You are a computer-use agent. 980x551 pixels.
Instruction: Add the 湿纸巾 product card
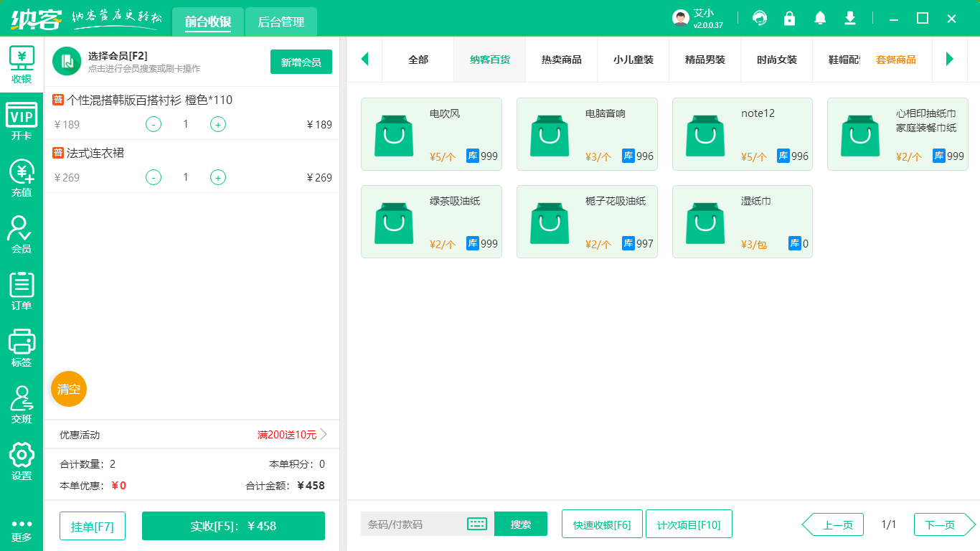tap(743, 222)
